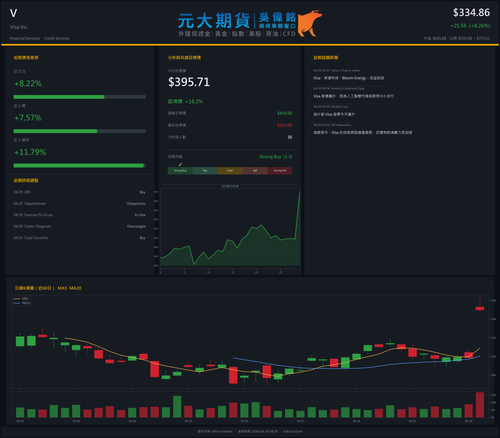
Task: Click the Yahoo Finance source footer text
Action: [x=215, y=431]
